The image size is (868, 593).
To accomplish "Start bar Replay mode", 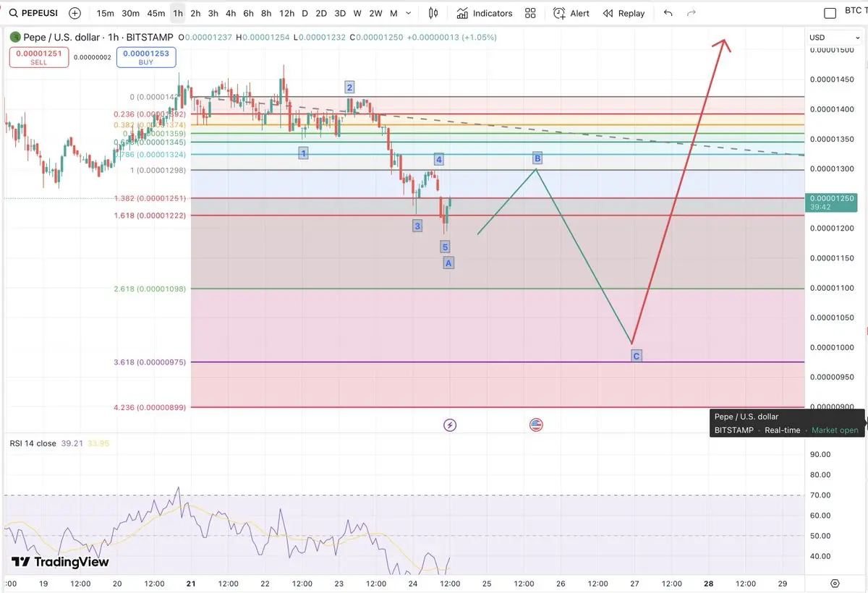I will 624,13.
